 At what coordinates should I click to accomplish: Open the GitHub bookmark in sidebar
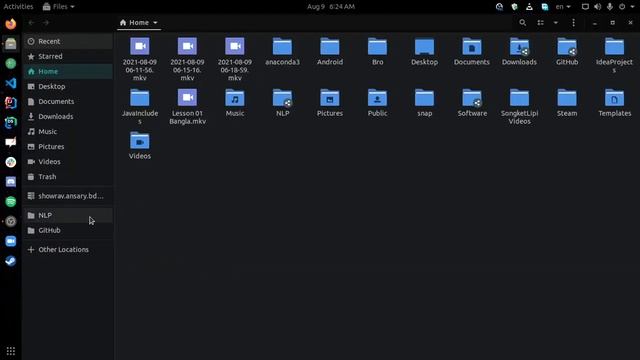[x=68, y=230]
